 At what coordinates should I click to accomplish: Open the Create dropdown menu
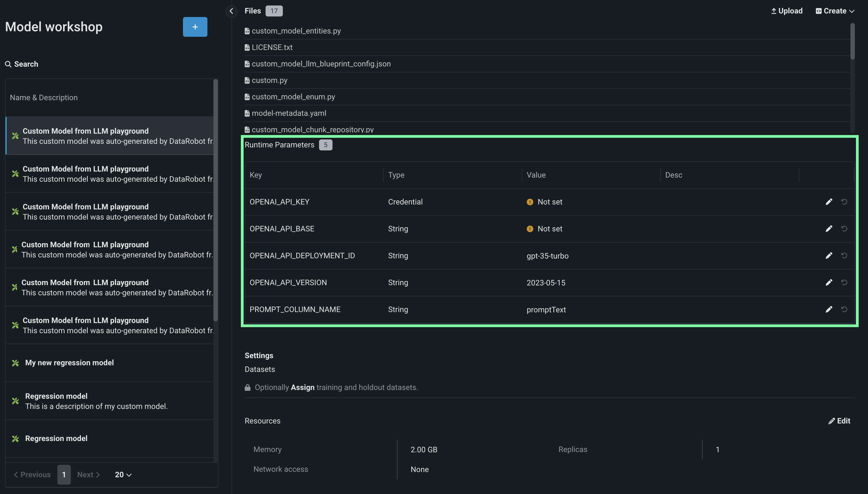click(x=835, y=11)
